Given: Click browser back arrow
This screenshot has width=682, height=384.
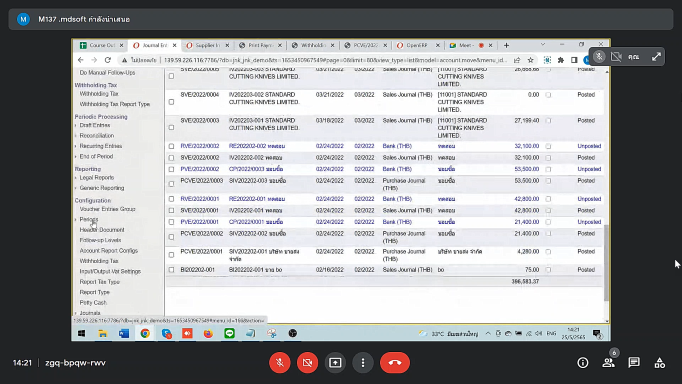Looking at the screenshot, I should pos(81,60).
